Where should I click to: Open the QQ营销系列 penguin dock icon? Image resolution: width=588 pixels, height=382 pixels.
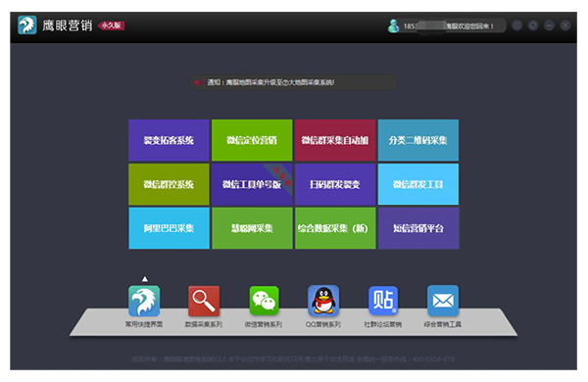(323, 301)
